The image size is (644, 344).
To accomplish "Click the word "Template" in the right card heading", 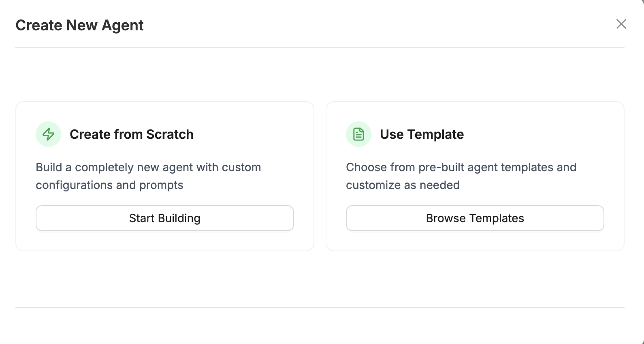I will point(435,134).
